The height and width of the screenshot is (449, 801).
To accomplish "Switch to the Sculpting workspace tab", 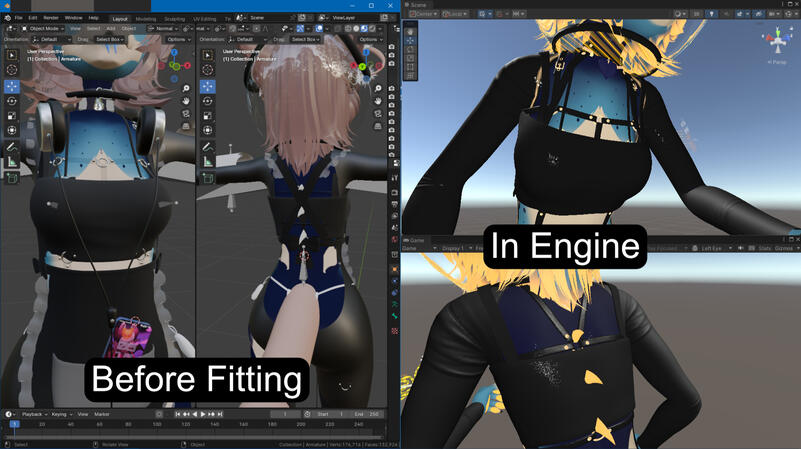I will (x=174, y=18).
